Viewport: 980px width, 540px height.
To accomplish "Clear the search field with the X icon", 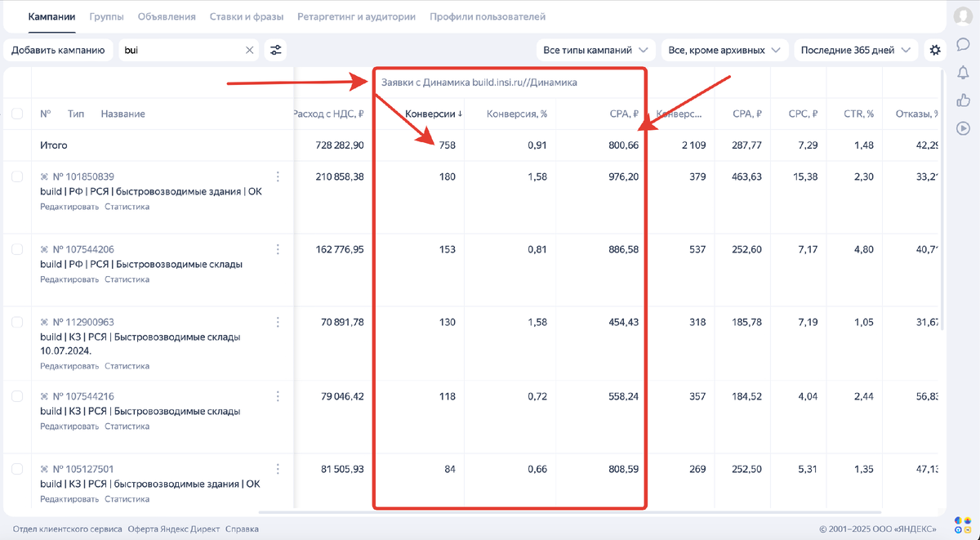I will point(250,51).
